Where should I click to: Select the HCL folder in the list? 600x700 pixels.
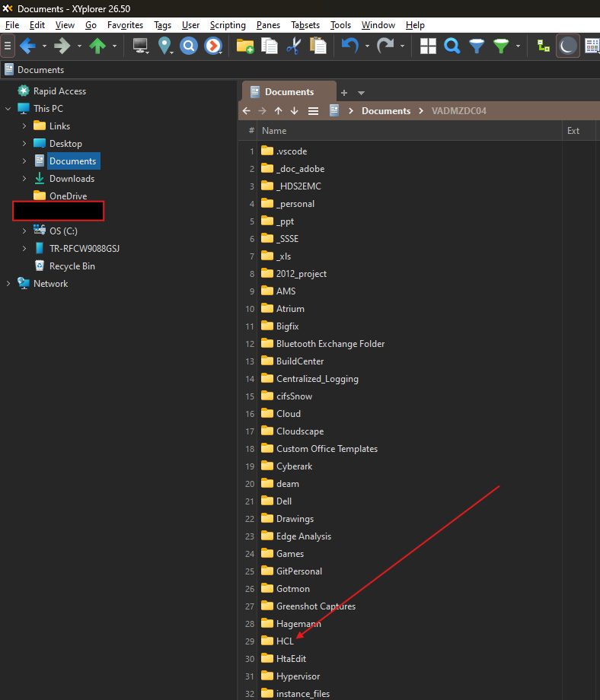coord(285,641)
